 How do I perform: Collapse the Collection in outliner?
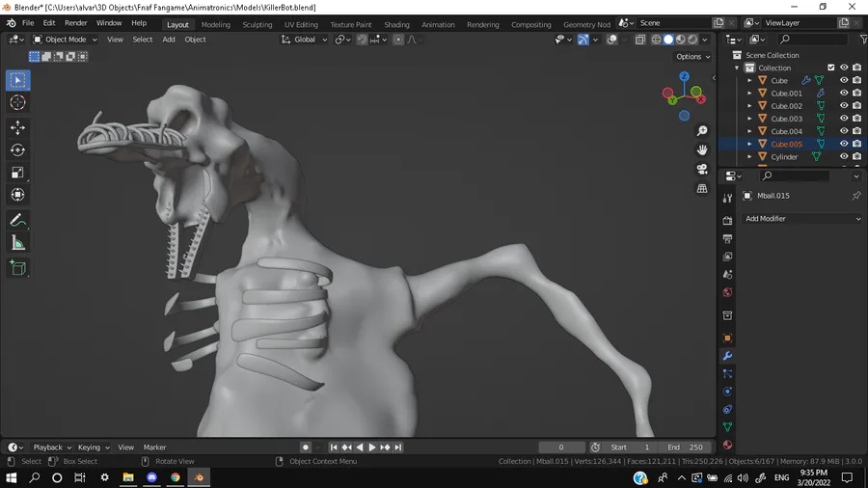point(737,68)
